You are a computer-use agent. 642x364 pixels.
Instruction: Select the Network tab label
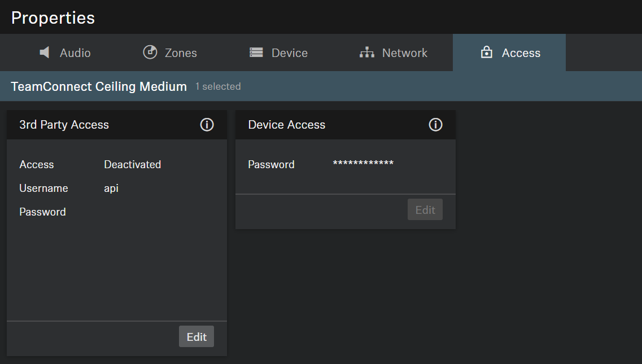click(x=404, y=53)
